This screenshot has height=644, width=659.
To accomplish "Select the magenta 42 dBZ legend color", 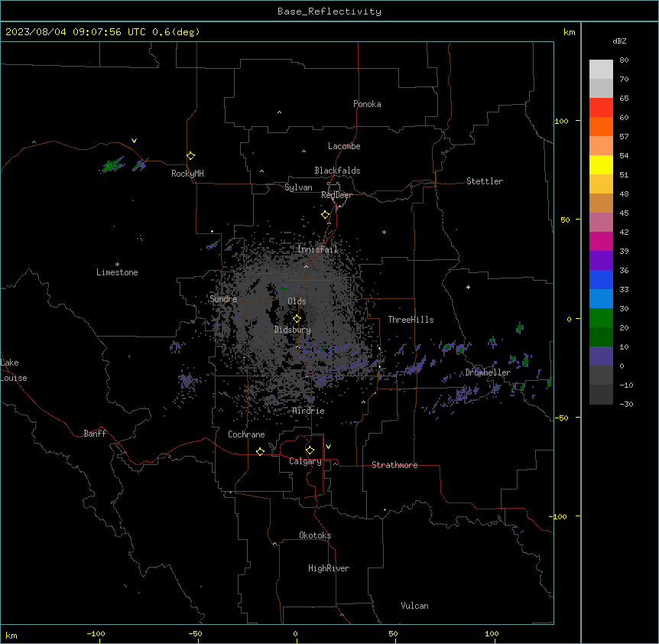I will tap(601, 241).
